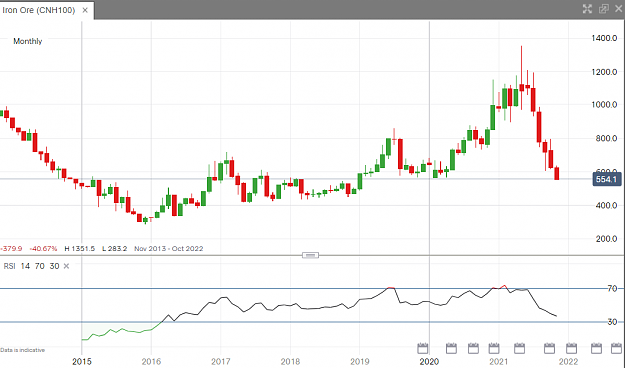Click the RSI 30 level axis label

[612, 322]
